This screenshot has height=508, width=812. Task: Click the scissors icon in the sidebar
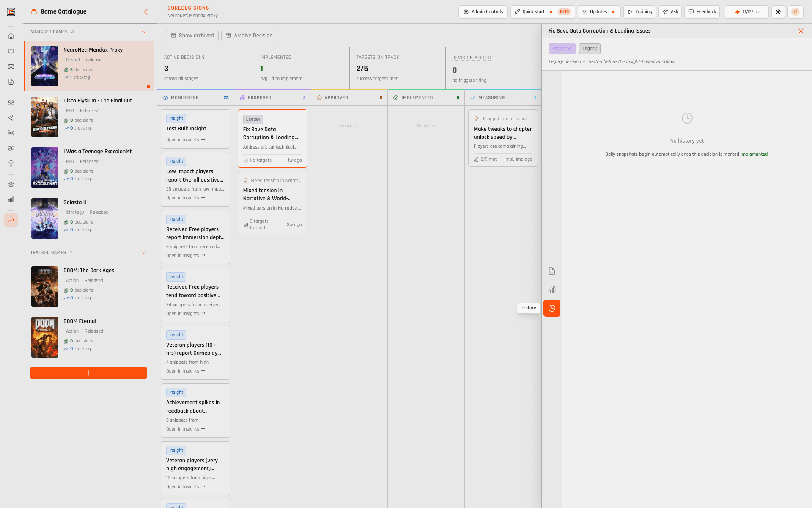(x=11, y=133)
